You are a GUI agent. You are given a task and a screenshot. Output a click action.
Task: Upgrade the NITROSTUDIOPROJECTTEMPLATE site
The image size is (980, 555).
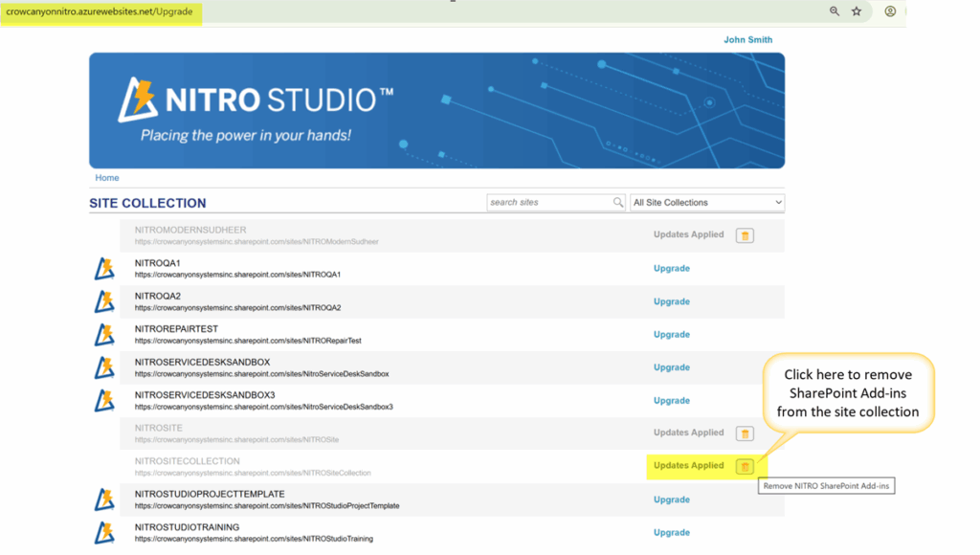671,499
